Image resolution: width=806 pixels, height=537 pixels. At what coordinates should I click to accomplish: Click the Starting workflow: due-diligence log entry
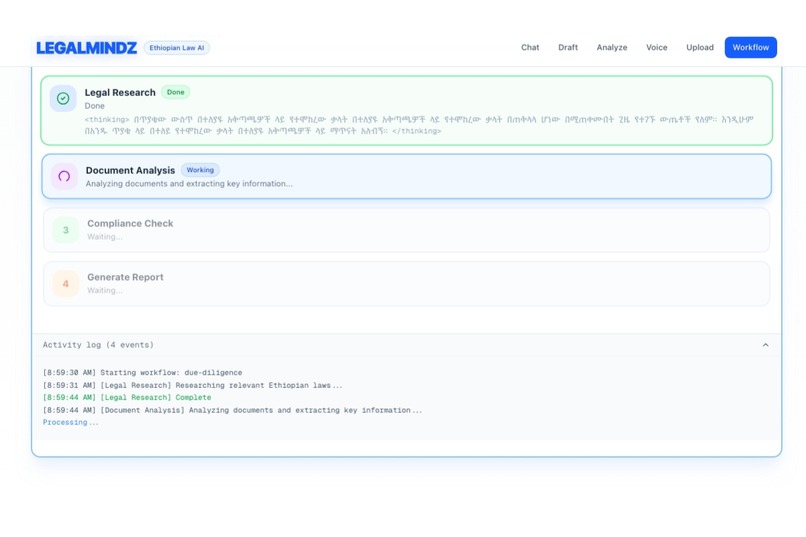[x=142, y=373]
